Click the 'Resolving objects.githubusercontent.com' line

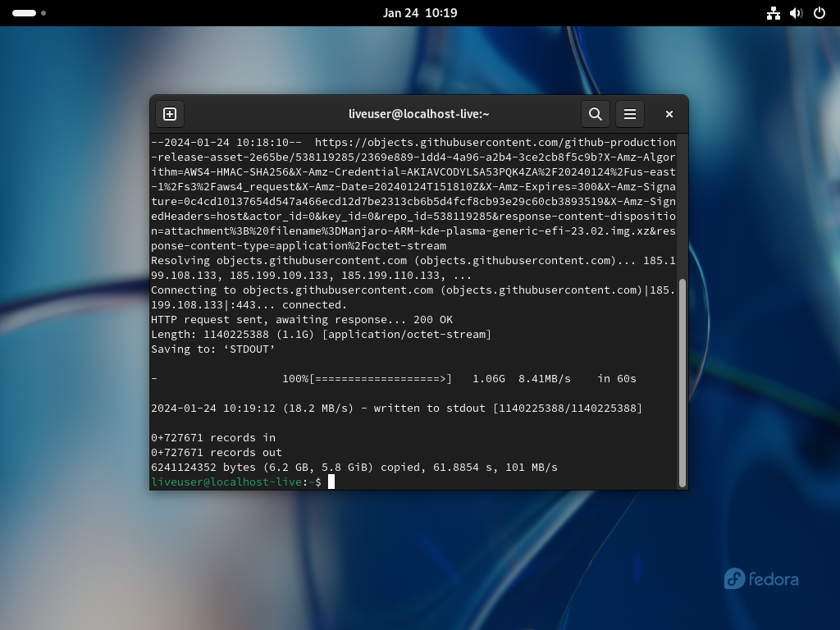click(413, 261)
